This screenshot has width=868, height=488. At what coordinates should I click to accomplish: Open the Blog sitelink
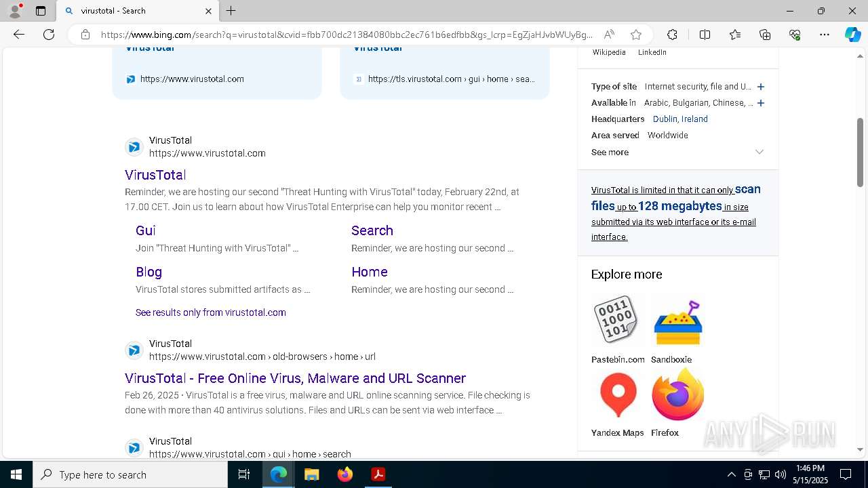(x=149, y=272)
